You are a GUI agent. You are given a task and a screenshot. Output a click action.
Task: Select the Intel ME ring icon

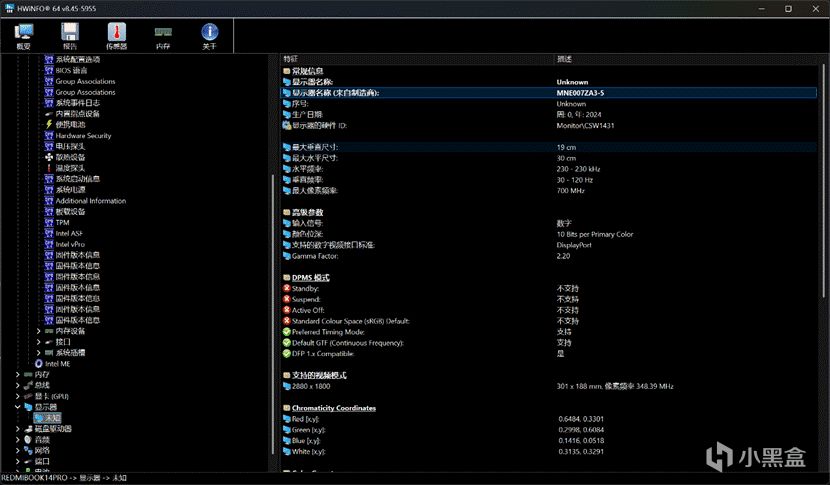click(39, 364)
